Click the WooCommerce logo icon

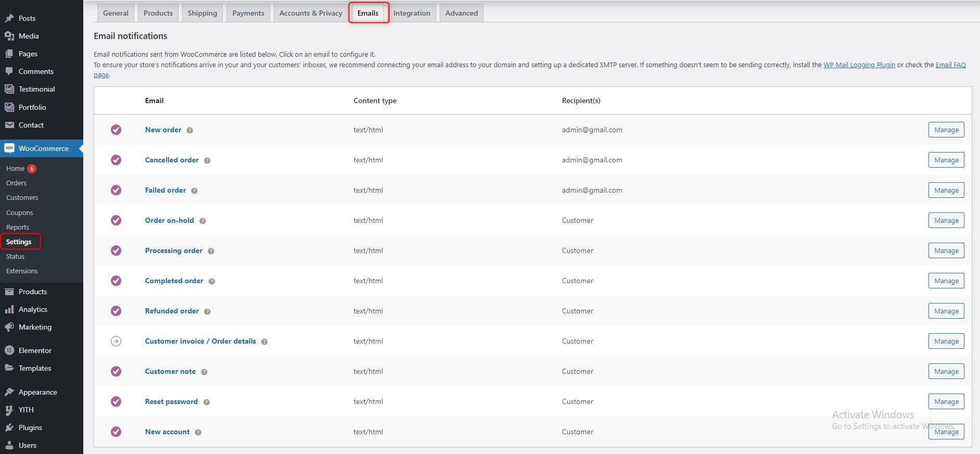[9, 148]
